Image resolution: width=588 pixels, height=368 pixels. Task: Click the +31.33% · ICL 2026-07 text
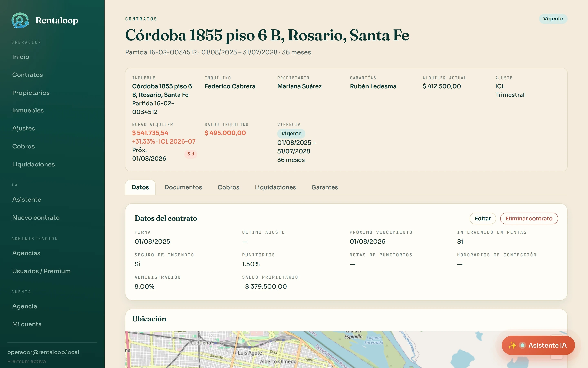tap(164, 141)
